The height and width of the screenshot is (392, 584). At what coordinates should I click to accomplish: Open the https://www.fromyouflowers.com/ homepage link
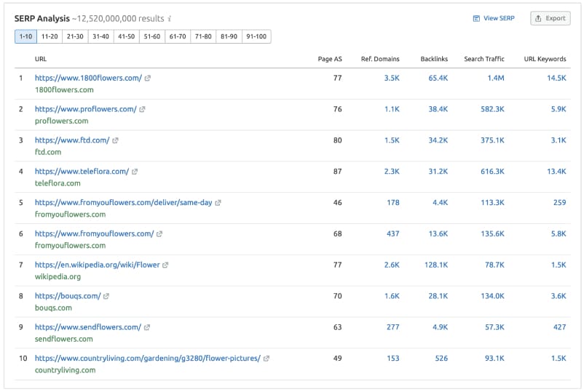pos(94,234)
